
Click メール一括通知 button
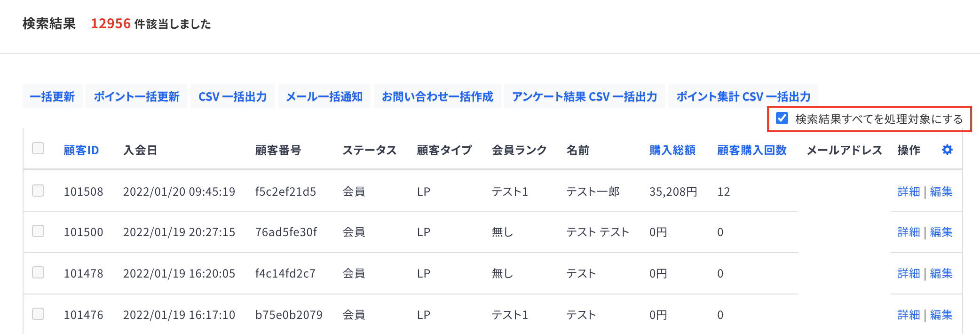[x=324, y=96]
